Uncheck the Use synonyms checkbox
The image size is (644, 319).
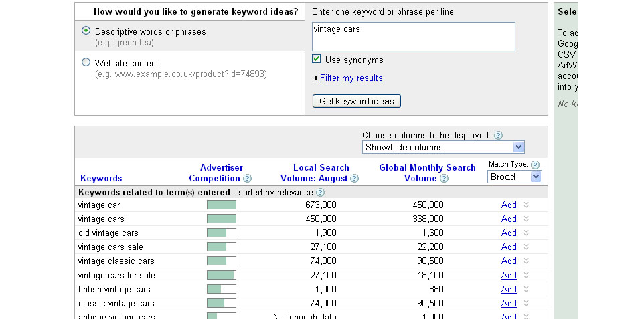(x=317, y=60)
